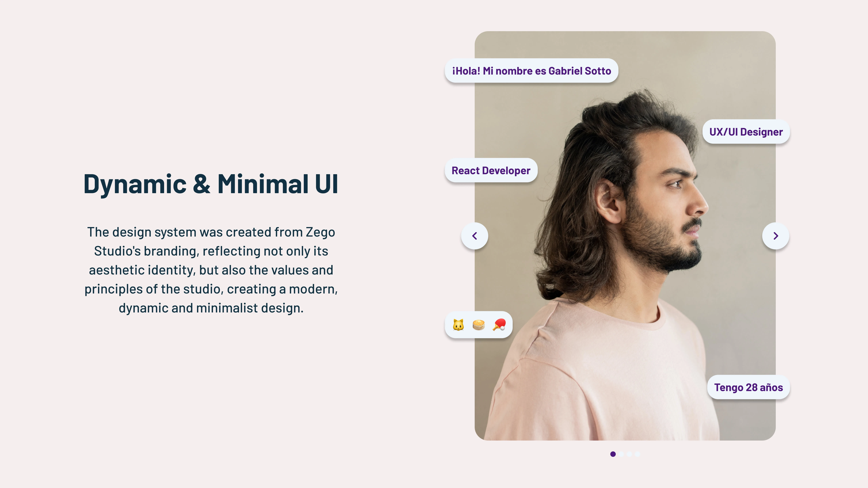868x488 pixels.
Task: Click the 'Tengo 28 años' chip
Action: (748, 387)
